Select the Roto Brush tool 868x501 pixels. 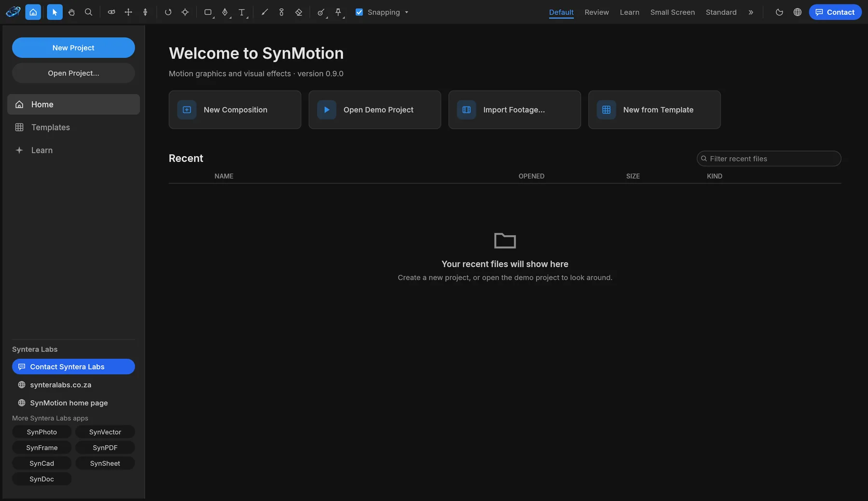[321, 12]
